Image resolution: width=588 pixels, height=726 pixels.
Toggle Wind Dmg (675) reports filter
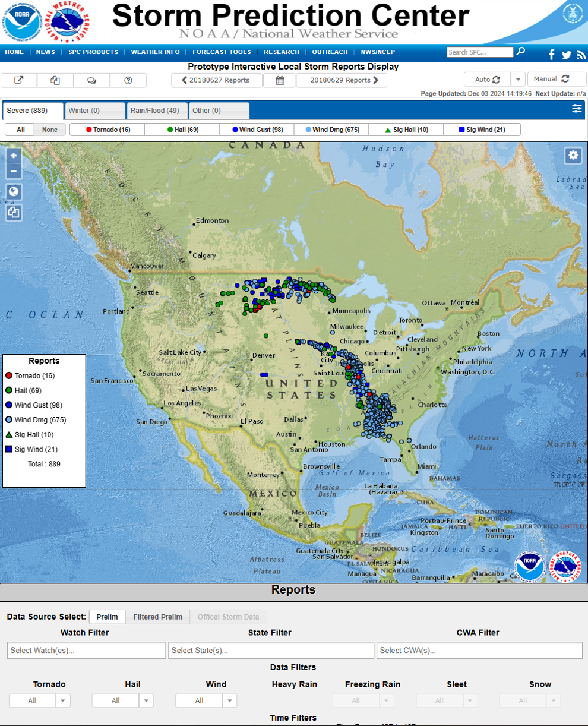(332, 130)
